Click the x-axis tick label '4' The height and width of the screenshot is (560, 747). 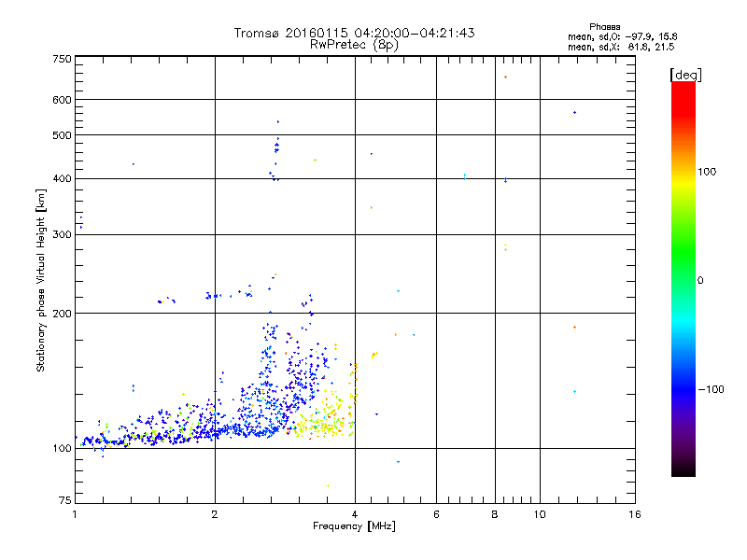355,514
